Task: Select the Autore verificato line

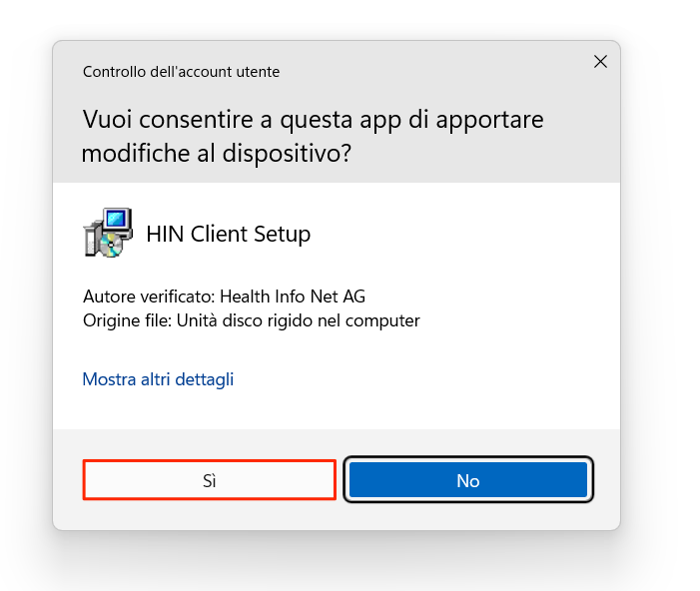Action: point(224,296)
